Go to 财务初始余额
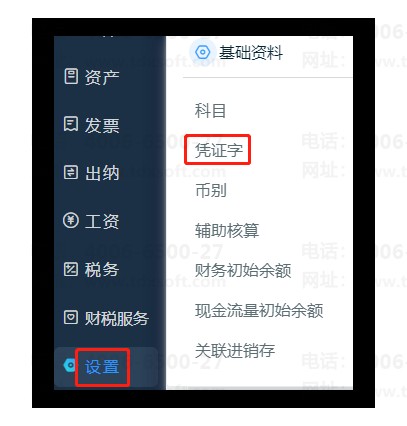 (243, 270)
